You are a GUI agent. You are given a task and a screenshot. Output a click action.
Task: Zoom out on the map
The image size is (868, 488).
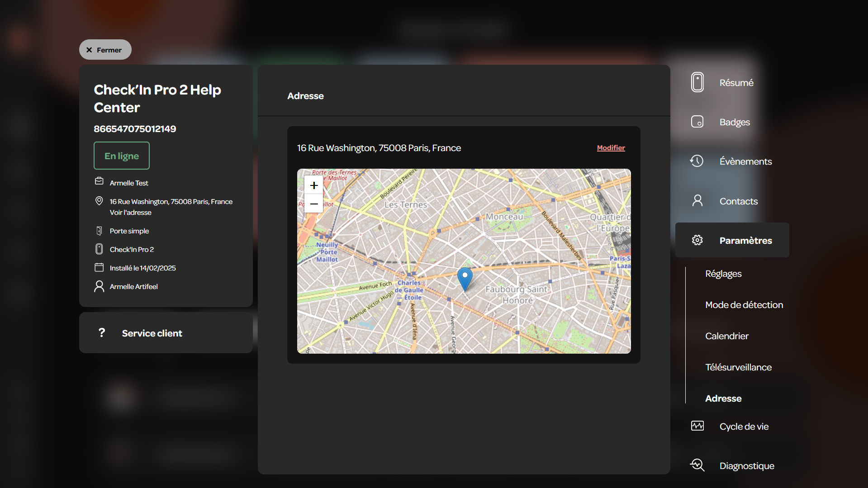tap(314, 204)
